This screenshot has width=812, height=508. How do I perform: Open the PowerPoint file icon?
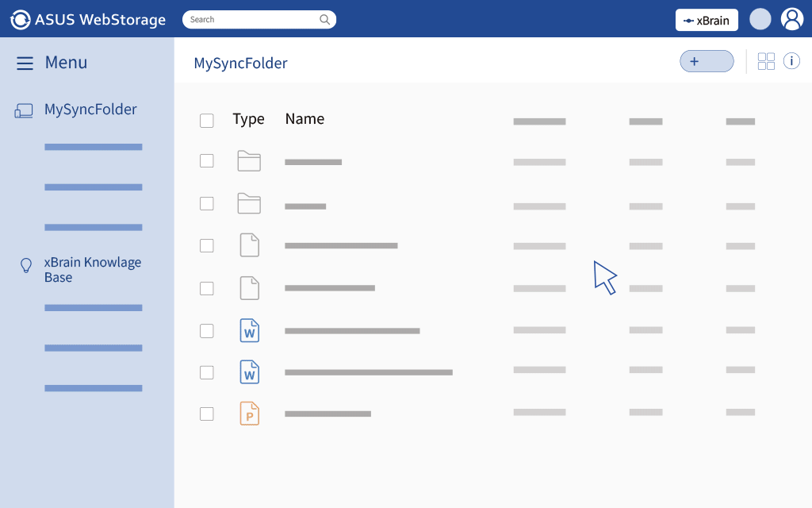[x=250, y=414]
